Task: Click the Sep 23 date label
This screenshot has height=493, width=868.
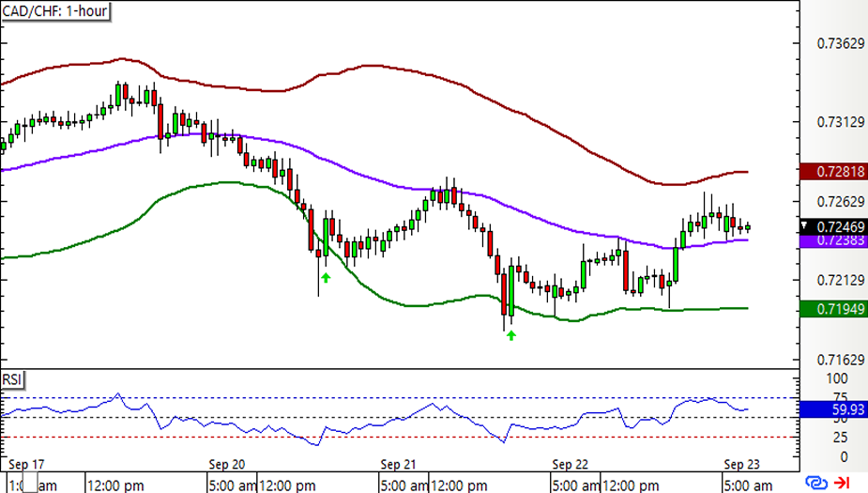Action: click(x=742, y=464)
